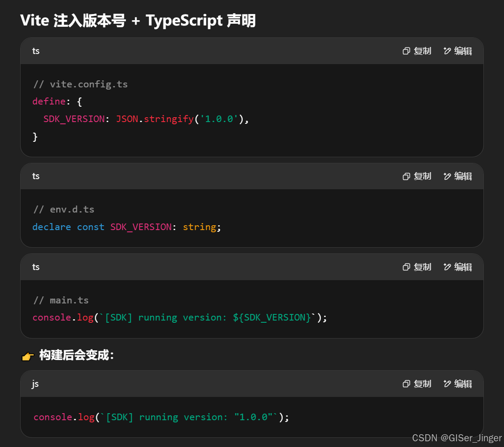Click the declare const line in env.d.ts
504x447 pixels.
(x=126, y=227)
